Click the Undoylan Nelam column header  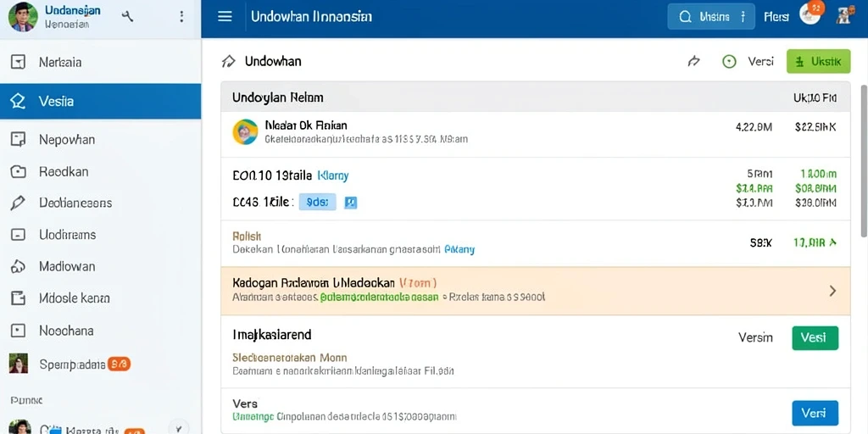pos(277,98)
